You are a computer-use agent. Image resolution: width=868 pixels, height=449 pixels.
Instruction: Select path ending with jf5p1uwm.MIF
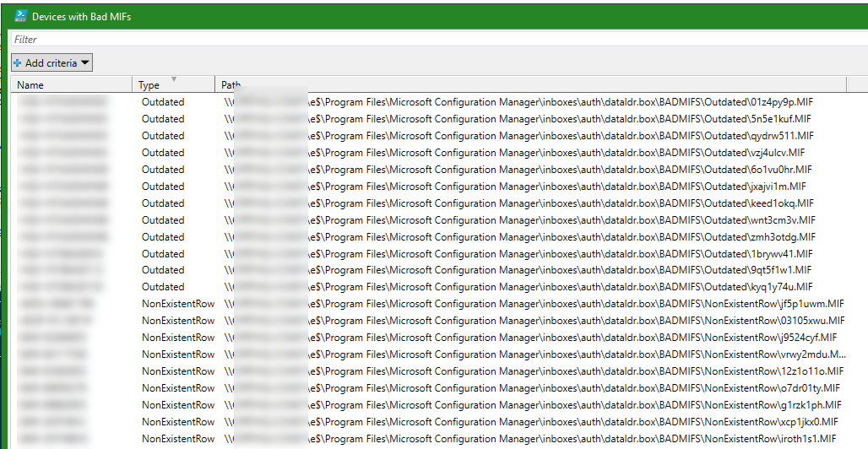coord(534,304)
